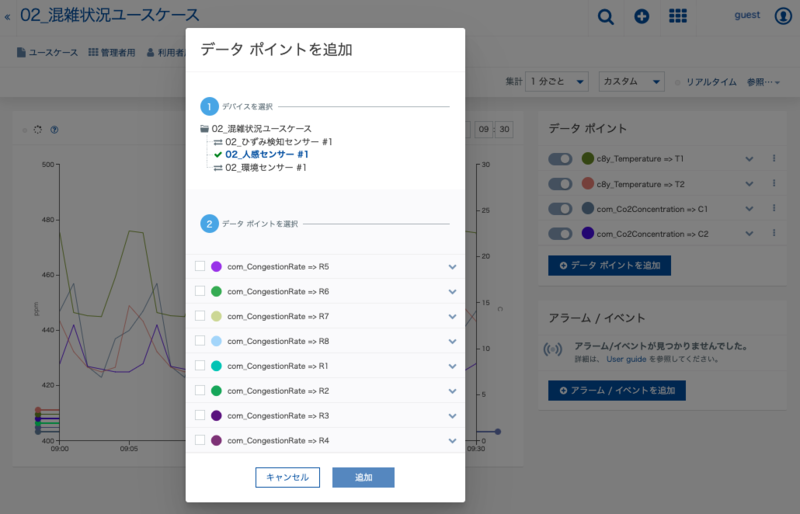Check the com_CongestionRate R7 checkbox
Image resolution: width=800 pixels, height=514 pixels.
(200, 316)
